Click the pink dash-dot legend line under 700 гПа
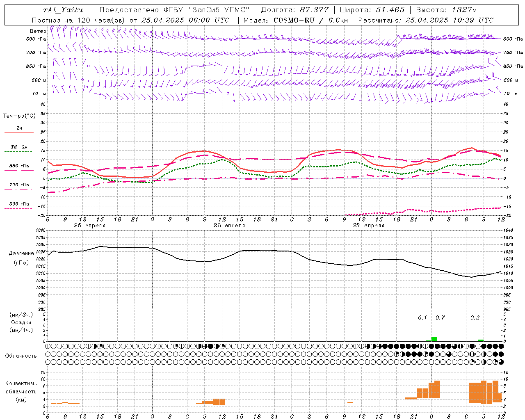 [18, 189]
